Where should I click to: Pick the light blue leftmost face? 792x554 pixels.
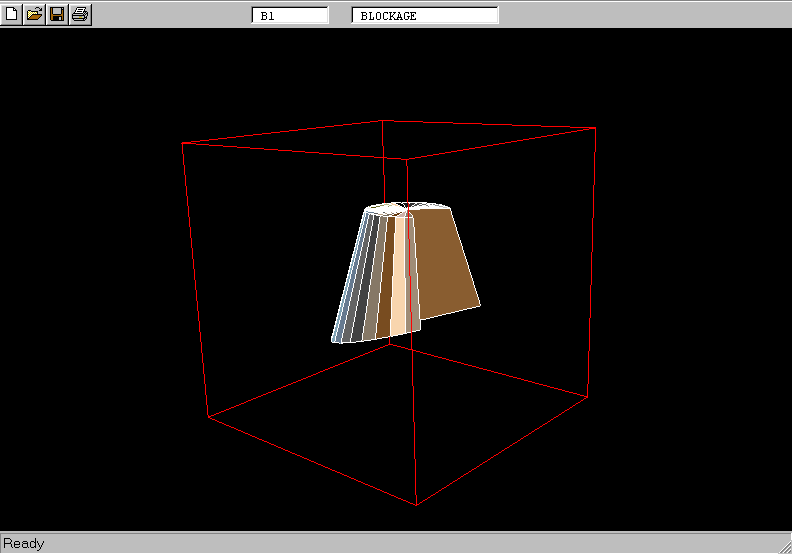[x=348, y=290]
